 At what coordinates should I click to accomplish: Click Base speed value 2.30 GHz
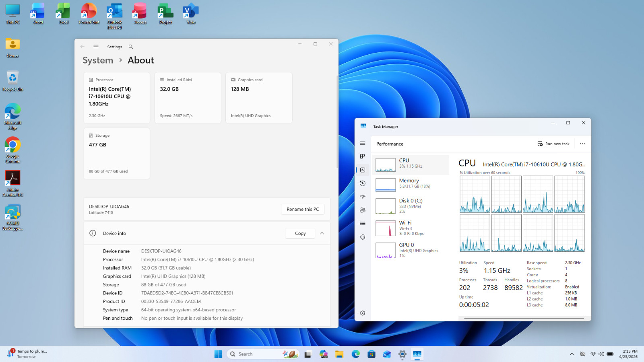pyautogui.click(x=573, y=263)
